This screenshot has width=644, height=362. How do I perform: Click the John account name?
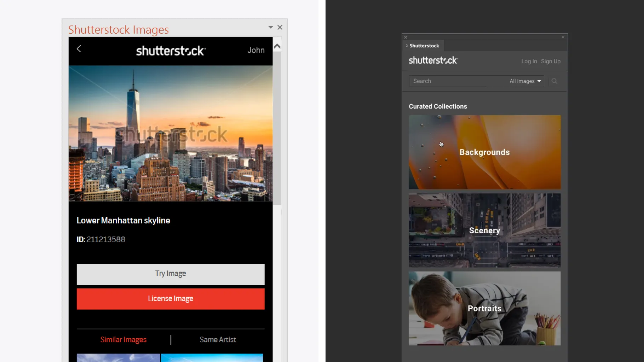click(256, 50)
